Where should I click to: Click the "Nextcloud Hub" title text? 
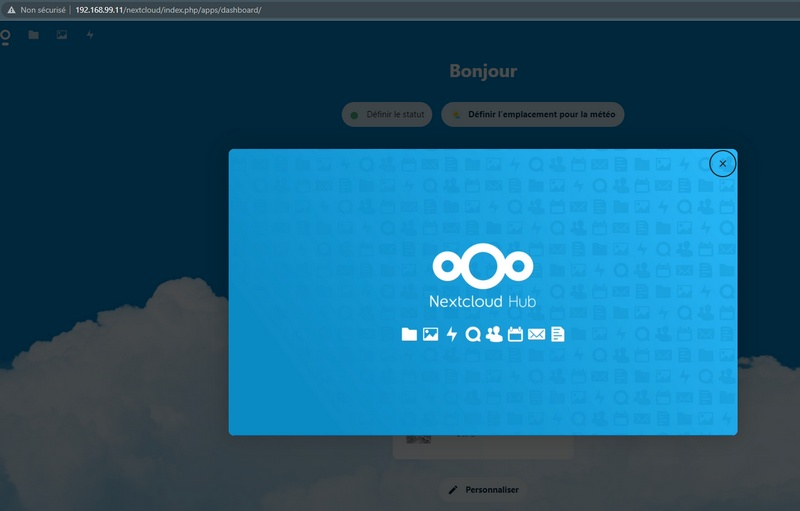point(483,301)
